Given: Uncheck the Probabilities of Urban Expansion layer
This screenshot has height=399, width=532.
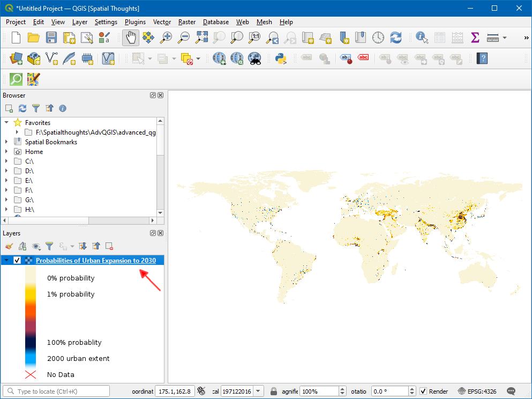Looking at the screenshot, I should tap(17, 261).
